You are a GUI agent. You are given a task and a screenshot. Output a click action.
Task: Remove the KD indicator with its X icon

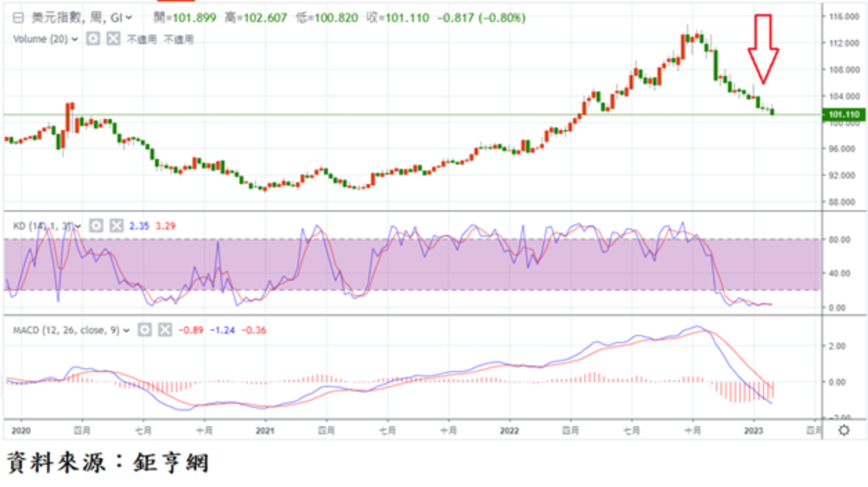(116, 226)
